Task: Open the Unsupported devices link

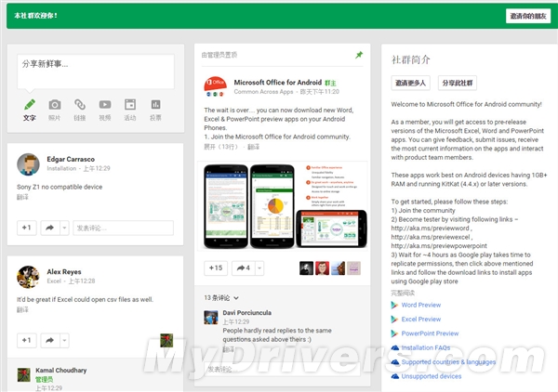Action: 432,376
